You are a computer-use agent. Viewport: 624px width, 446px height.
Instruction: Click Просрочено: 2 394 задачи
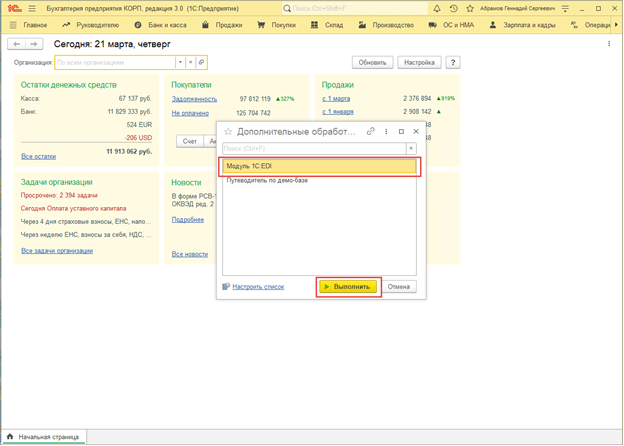(x=59, y=195)
